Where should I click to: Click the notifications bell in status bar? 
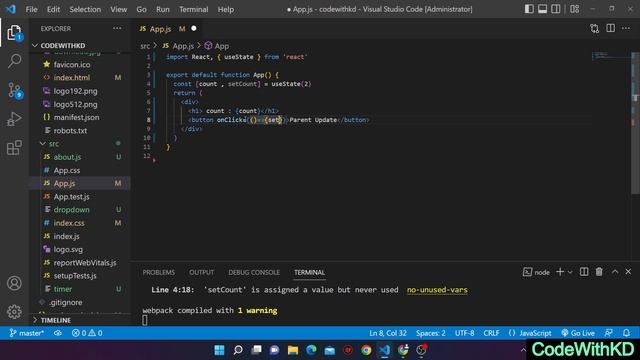click(x=626, y=333)
